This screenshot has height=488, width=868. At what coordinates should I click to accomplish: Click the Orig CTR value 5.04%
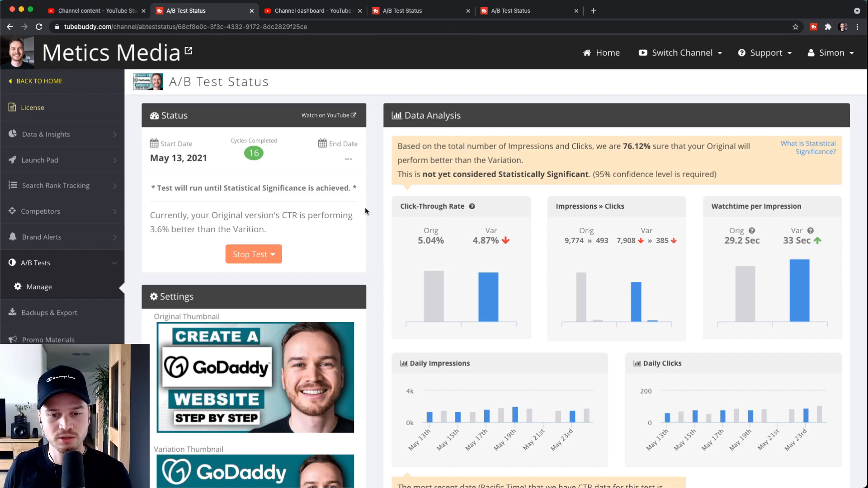click(x=431, y=240)
